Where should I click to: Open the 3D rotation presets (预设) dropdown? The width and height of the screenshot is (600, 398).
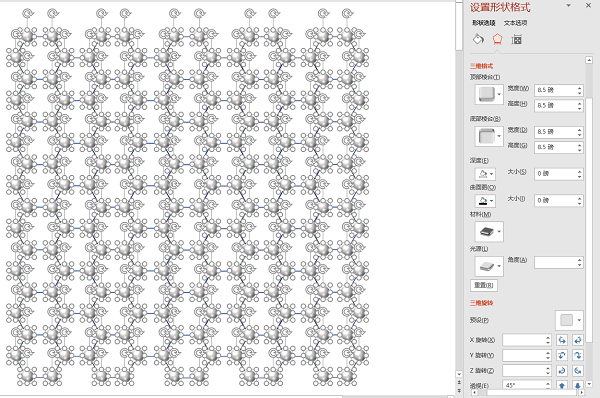569,320
